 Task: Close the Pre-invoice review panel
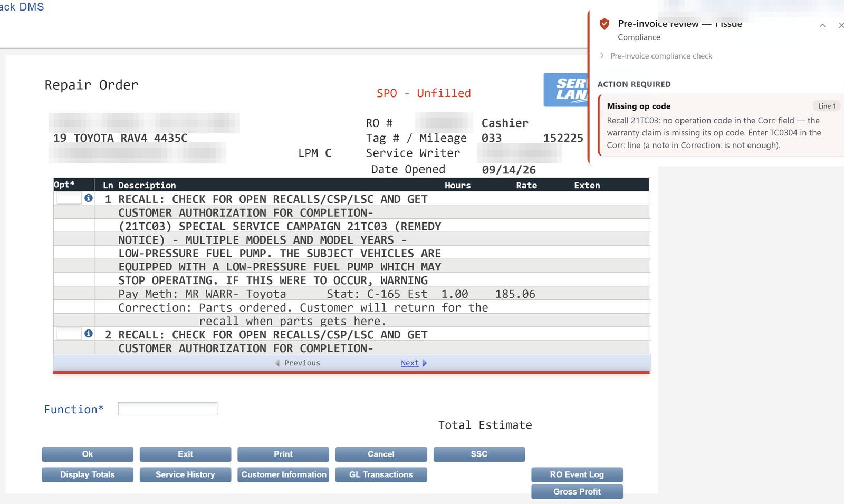[841, 25]
